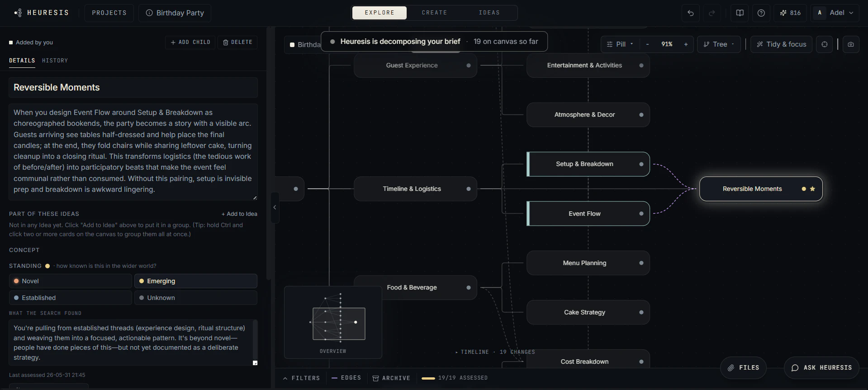Viewport: 868px width, 390px height.
Task: Click the dot on Guest Experience node
Action: click(x=469, y=66)
